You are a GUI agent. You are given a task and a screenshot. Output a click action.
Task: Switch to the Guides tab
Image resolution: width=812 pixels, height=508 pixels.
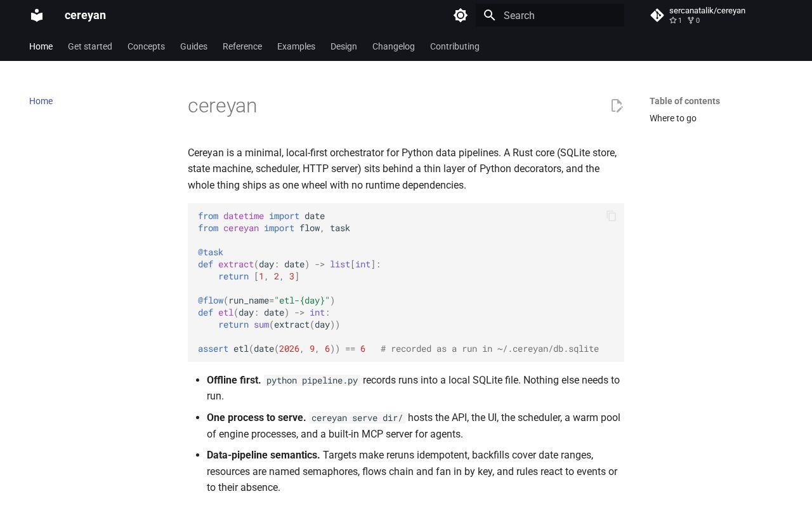click(x=193, y=46)
